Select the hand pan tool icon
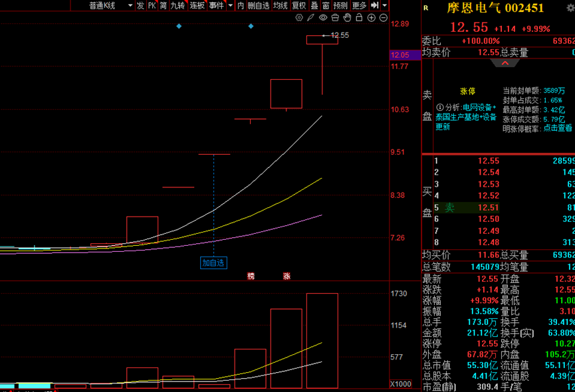Viewport: 575px width, 392px height. click(347, 17)
